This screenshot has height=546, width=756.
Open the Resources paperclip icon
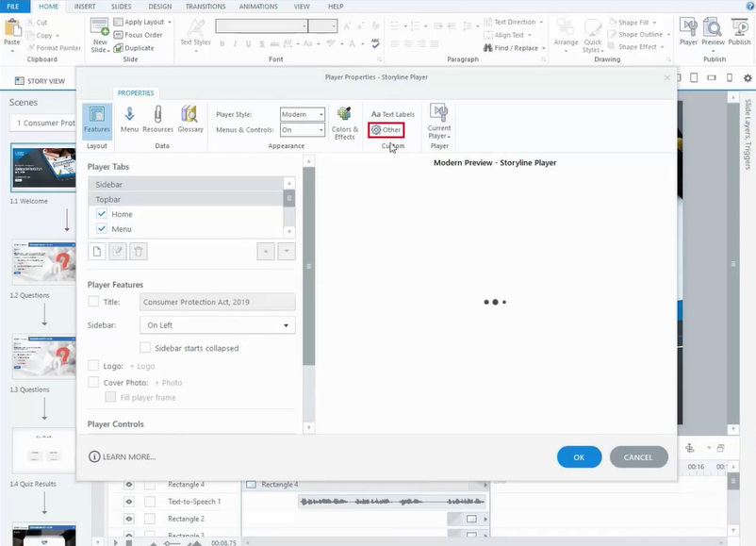click(x=157, y=120)
